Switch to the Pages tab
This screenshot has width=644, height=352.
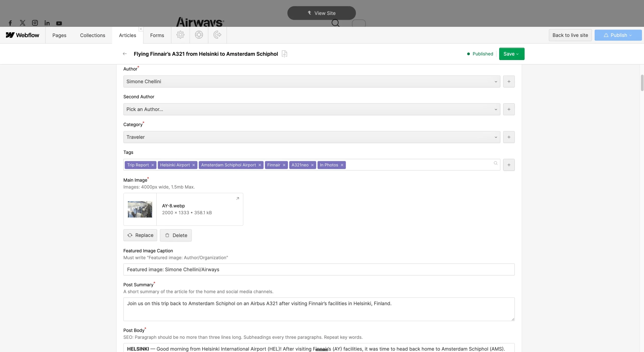pos(59,35)
